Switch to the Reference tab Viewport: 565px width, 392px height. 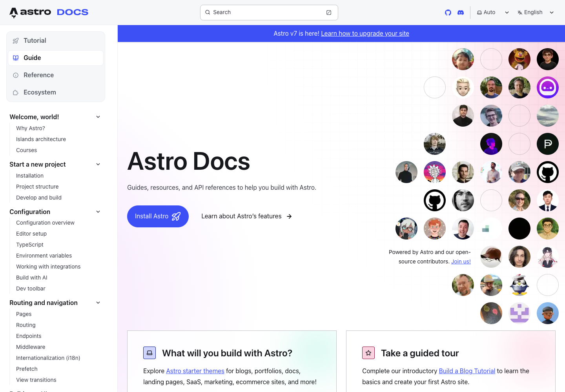pos(56,75)
